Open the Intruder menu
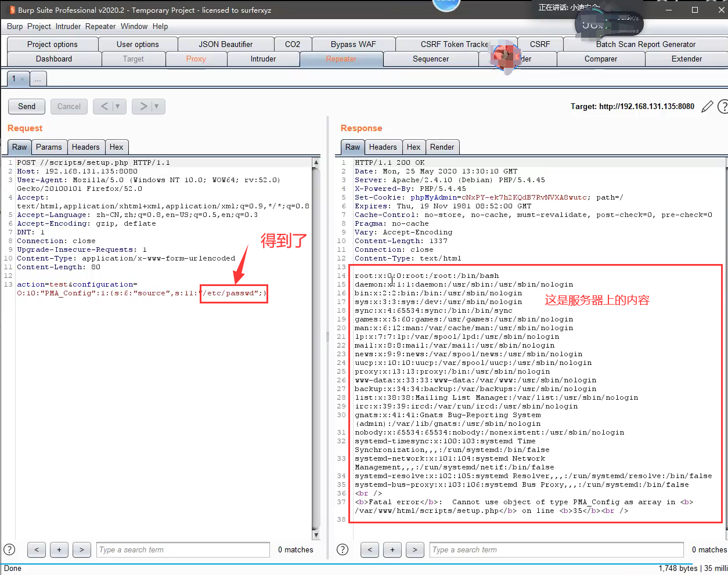The height and width of the screenshot is (575, 728). pos(69,26)
